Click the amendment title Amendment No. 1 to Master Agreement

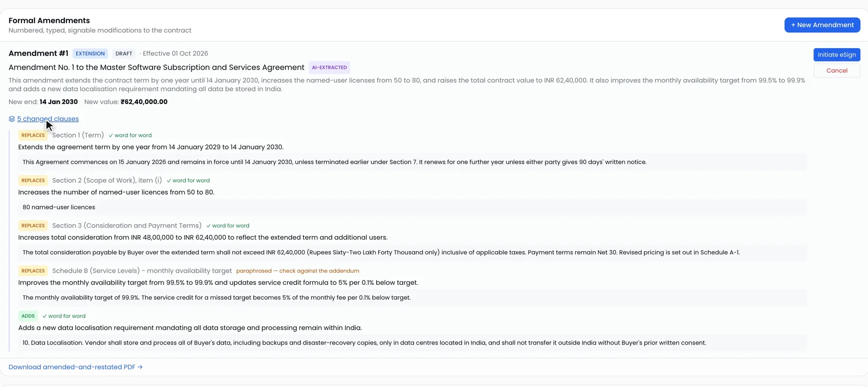tap(156, 67)
